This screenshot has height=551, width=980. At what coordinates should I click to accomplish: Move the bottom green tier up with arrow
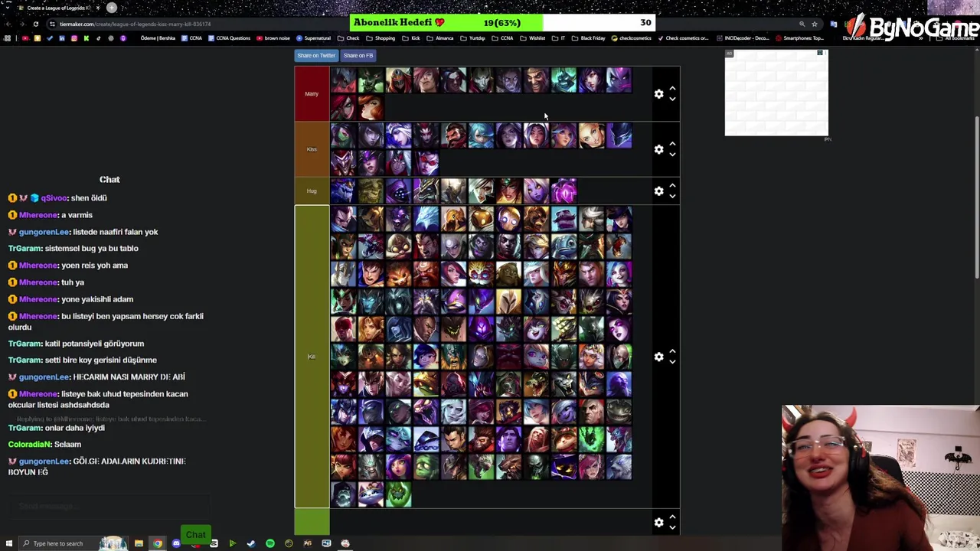click(x=672, y=517)
